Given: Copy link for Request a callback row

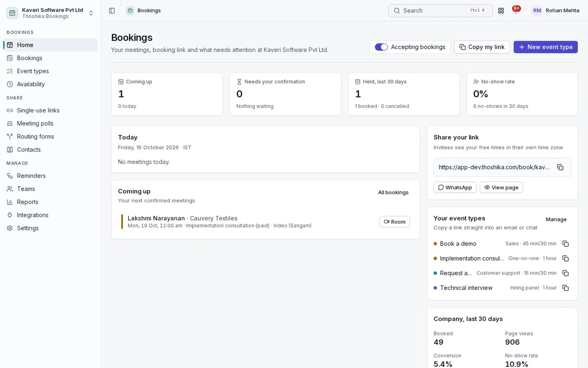Looking at the screenshot, I should pos(565,273).
